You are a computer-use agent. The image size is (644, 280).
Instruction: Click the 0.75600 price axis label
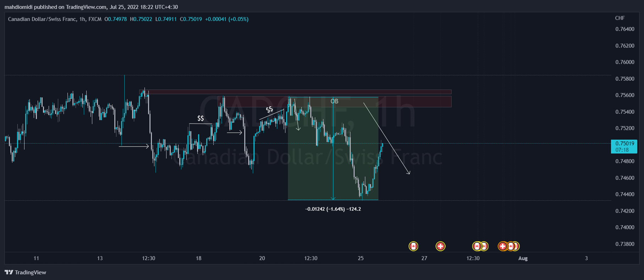click(625, 95)
